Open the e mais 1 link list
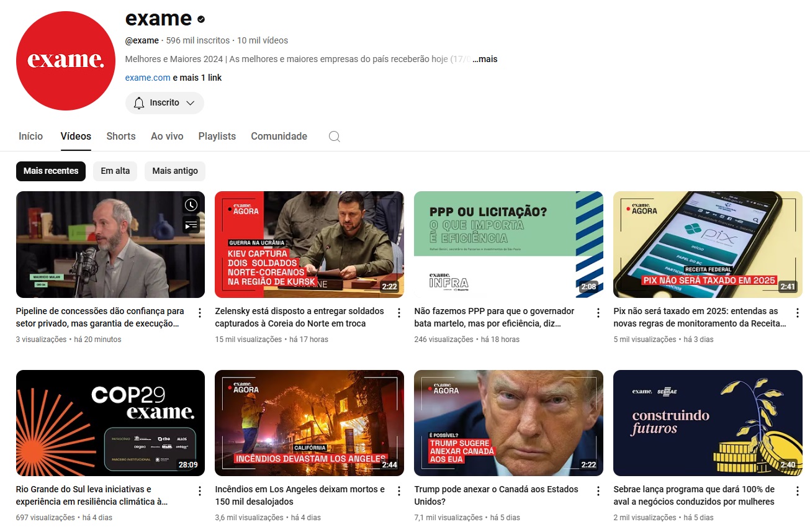810x532 pixels. [197, 78]
